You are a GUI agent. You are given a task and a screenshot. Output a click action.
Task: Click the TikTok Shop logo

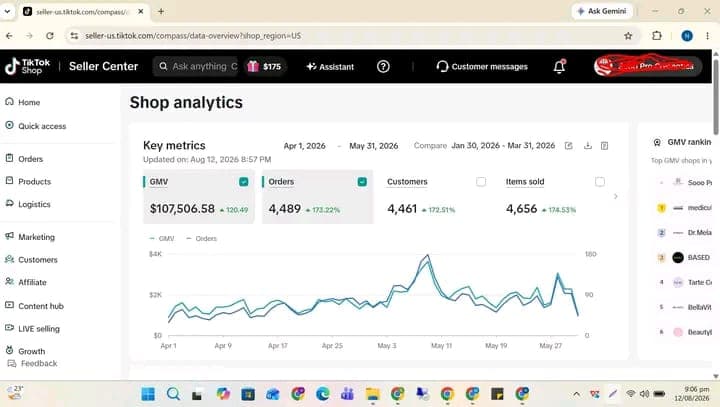(x=28, y=67)
